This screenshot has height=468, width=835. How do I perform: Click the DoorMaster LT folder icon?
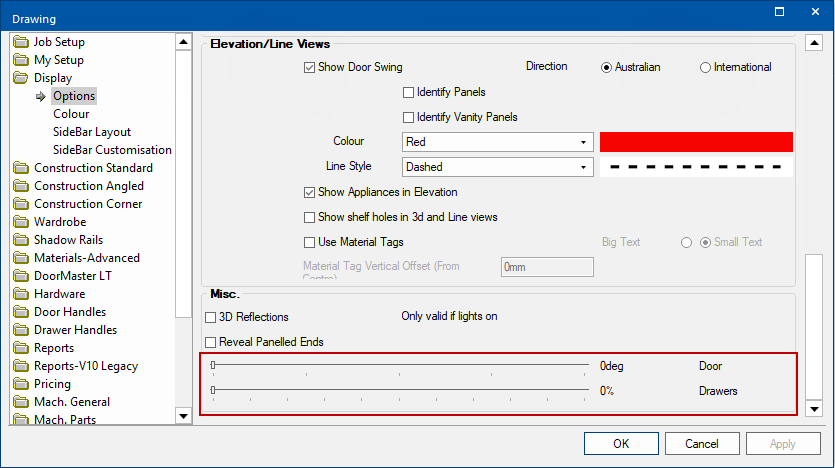tap(21, 276)
